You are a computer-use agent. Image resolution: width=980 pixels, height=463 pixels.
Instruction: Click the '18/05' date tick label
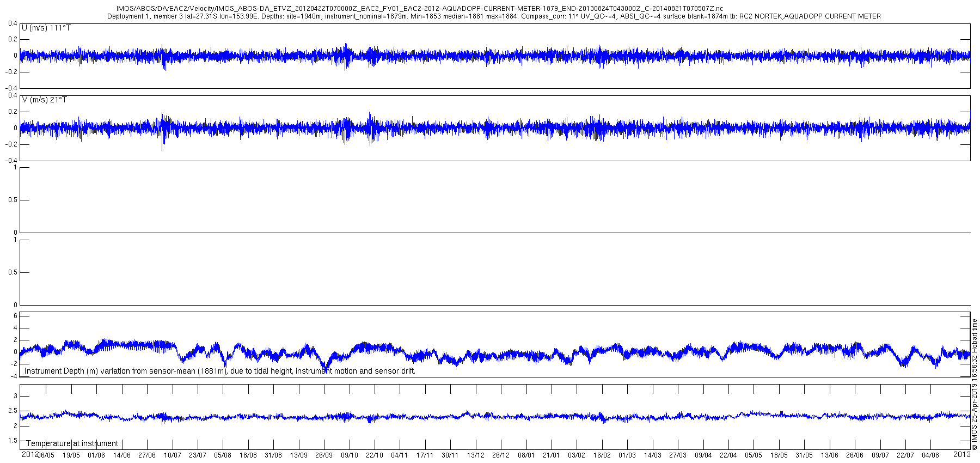779,455
